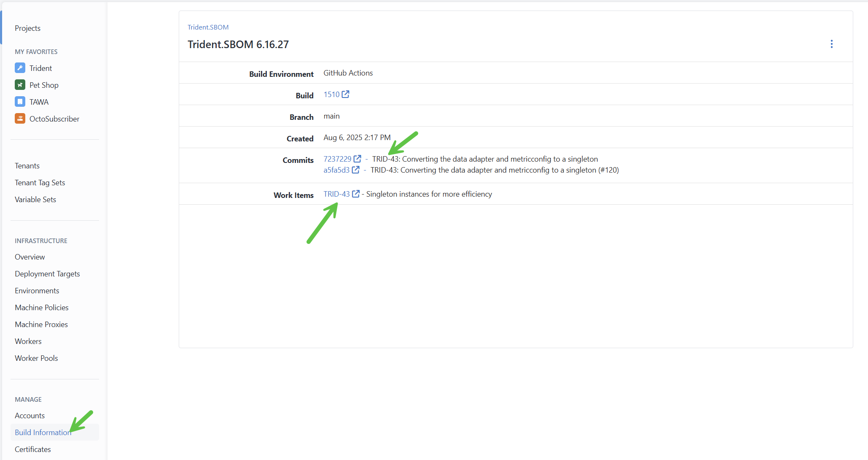This screenshot has height=460, width=868.
Task: Open the Pet Shop project icon
Action: (x=20, y=84)
